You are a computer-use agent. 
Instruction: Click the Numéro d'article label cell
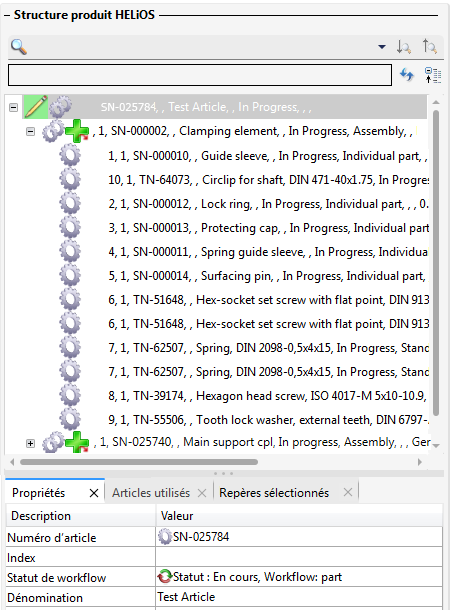tap(81, 537)
